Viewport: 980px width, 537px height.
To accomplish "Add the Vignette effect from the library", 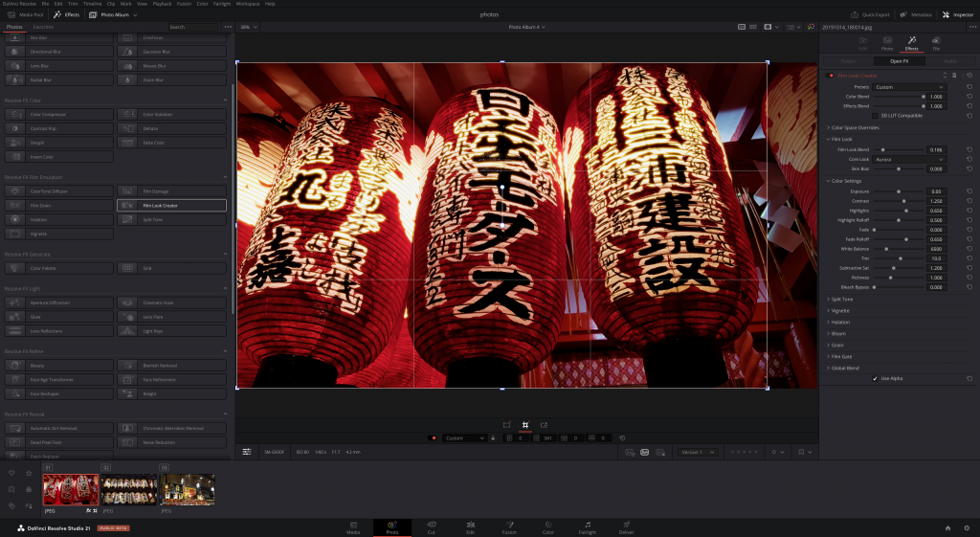I will 58,234.
